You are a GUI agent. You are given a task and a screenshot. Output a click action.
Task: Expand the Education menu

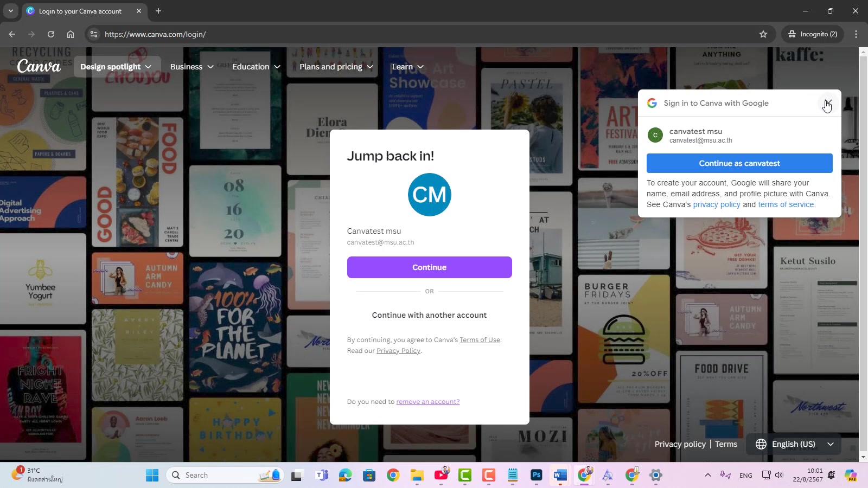click(256, 67)
